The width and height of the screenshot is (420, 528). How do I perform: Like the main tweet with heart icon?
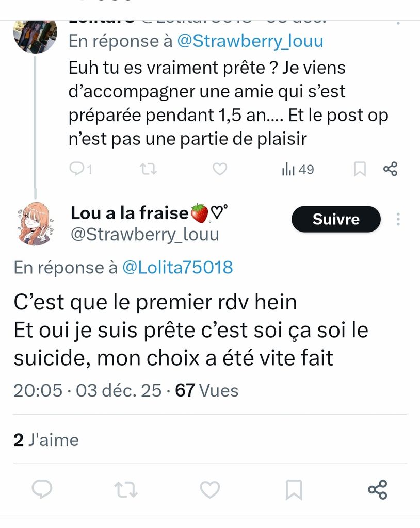[209, 489]
